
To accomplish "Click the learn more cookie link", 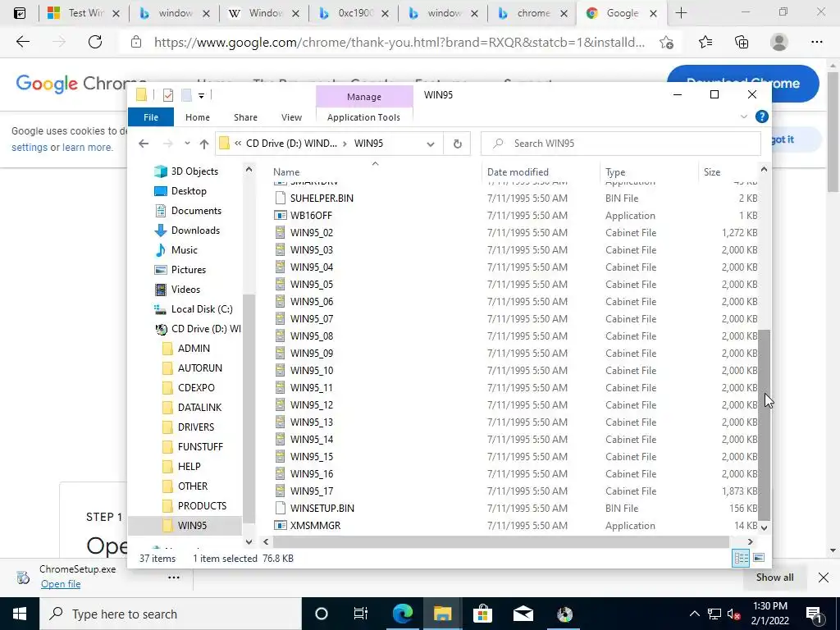I will click(87, 148).
